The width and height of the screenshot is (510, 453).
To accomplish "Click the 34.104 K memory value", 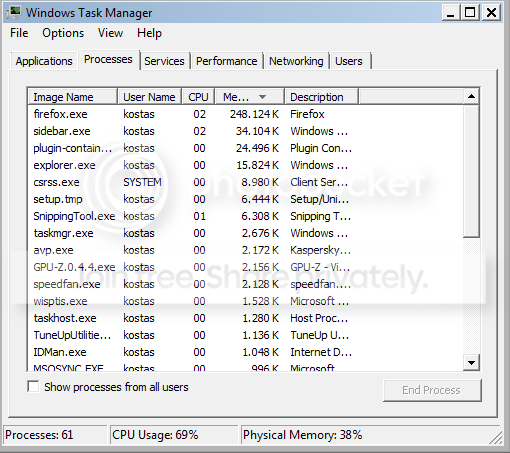I will pyautogui.click(x=257, y=131).
